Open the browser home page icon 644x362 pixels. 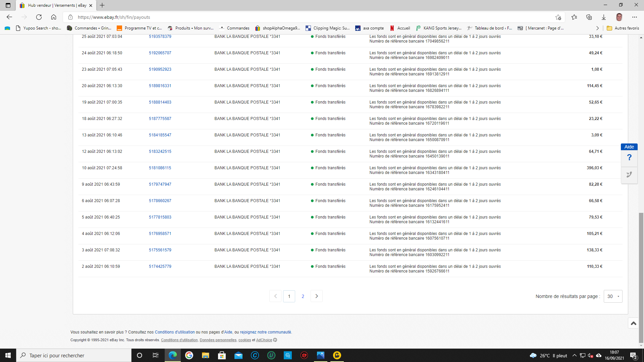tap(54, 17)
